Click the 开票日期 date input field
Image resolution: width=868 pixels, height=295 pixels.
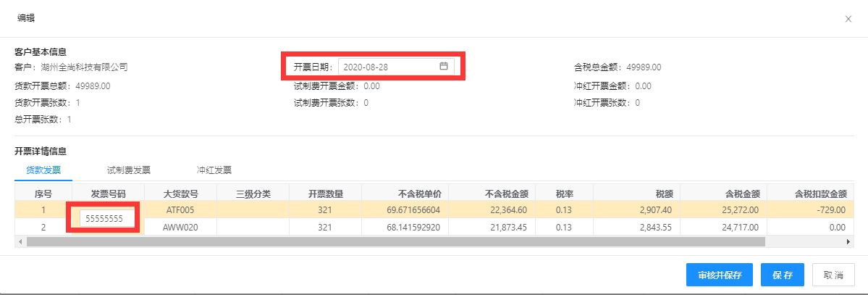coord(388,67)
